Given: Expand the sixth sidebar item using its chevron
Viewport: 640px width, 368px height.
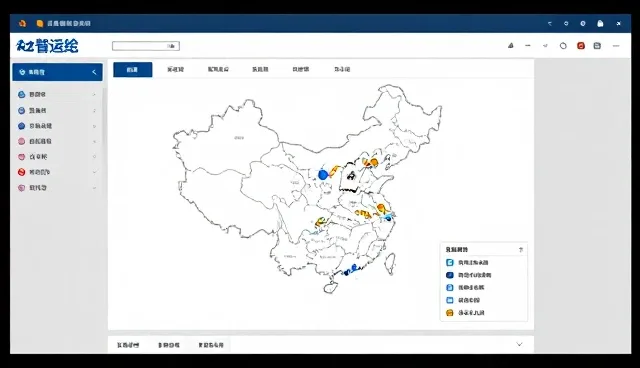Looking at the screenshot, I should click(94, 172).
